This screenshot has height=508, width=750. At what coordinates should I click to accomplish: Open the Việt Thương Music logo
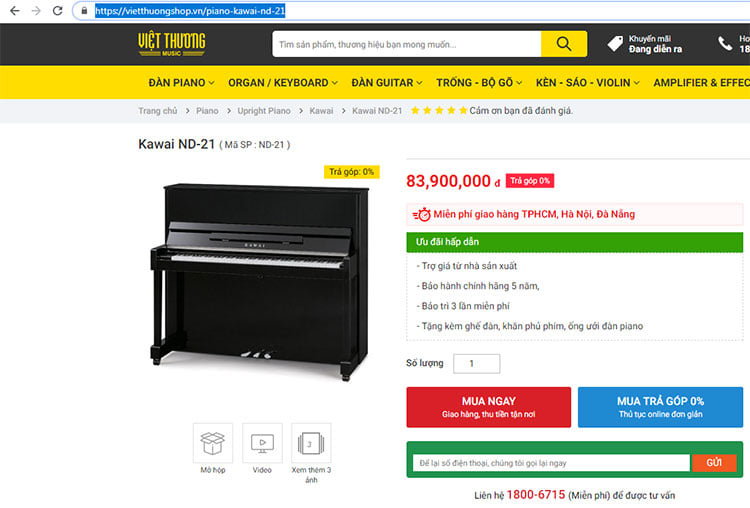(172, 44)
